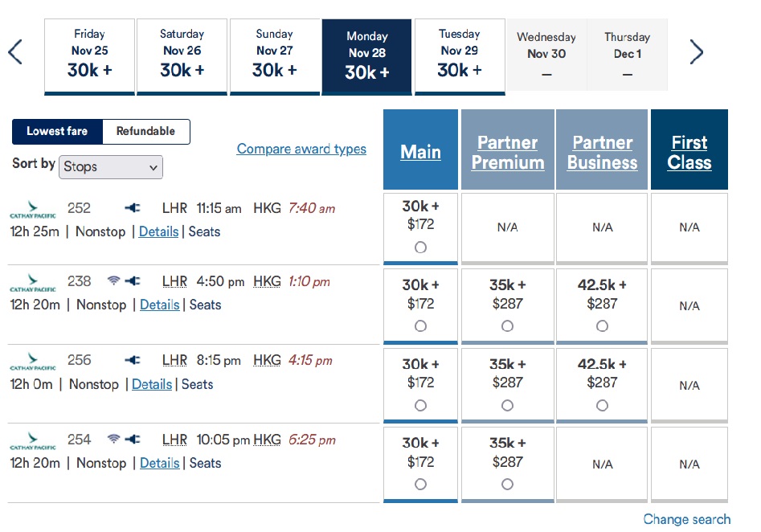The height and width of the screenshot is (532, 761).
Task: Click the previous dates left arrow
Action: (x=15, y=53)
